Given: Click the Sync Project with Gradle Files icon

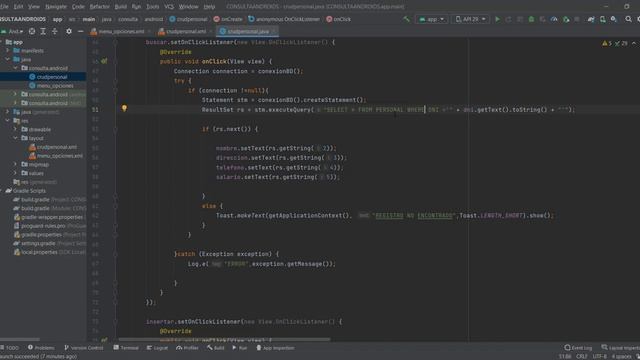Looking at the screenshot, I should click(591, 19).
